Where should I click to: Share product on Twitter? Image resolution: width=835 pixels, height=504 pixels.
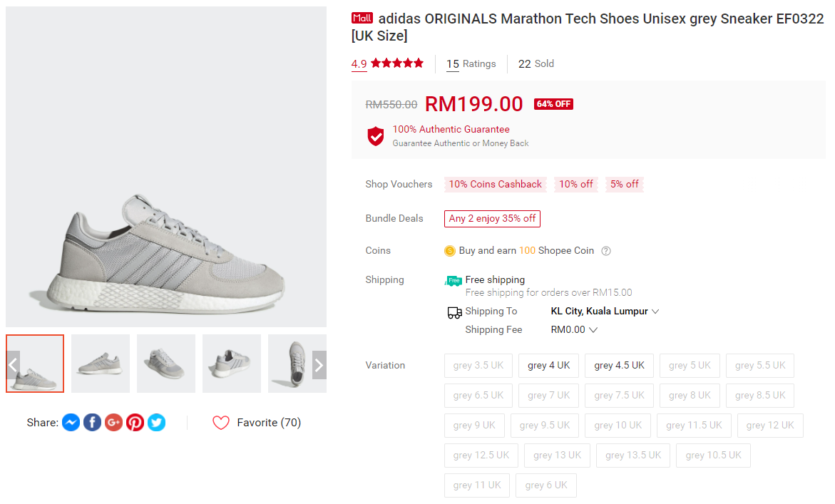(x=156, y=423)
